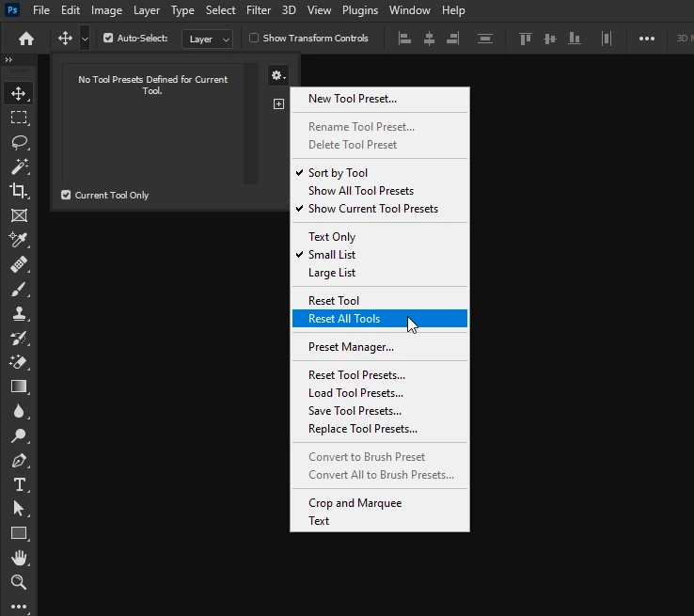Image resolution: width=694 pixels, height=616 pixels.
Task: Select the Eyedropper tool
Action: point(19,240)
